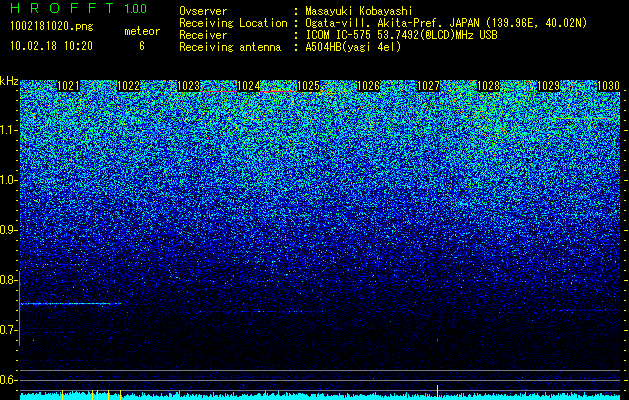The width and height of the screenshot is (629, 400).
Task: Click the 0.9 kHz frequency label
Action: (x=9, y=230)
